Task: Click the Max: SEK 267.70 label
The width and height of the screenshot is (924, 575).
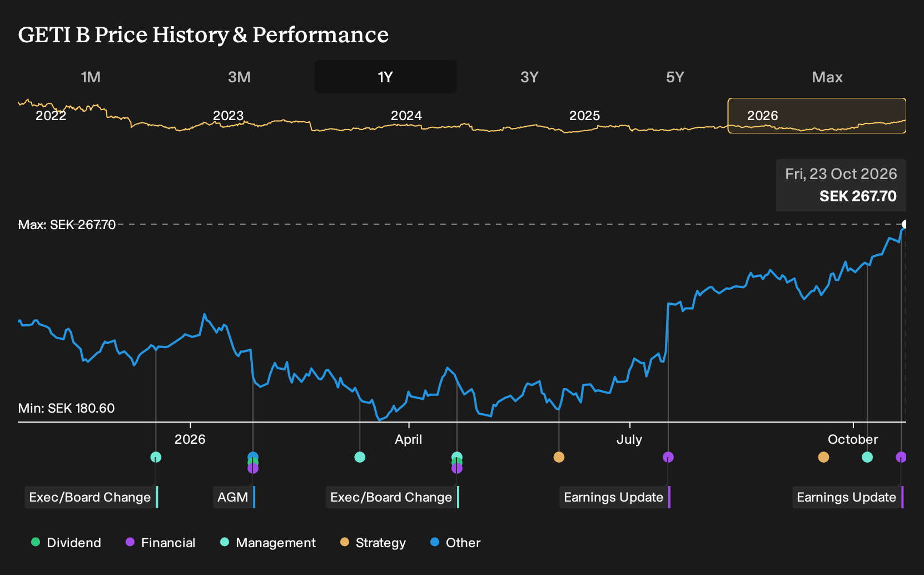Action: coord(67,225)
